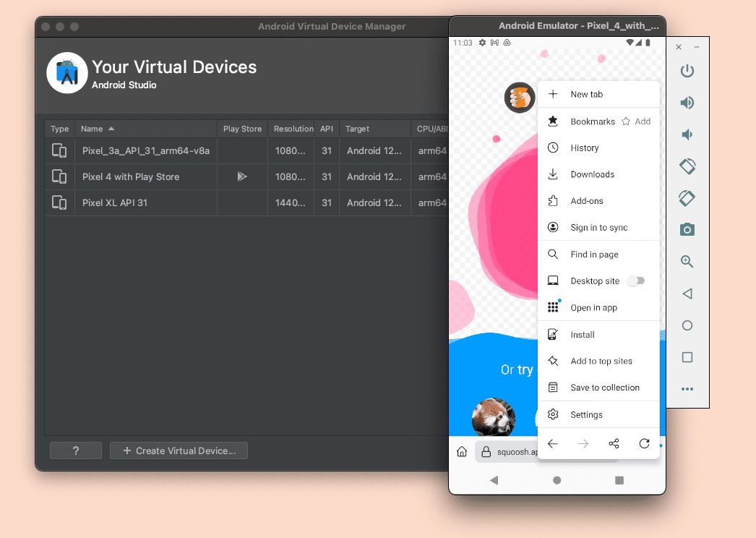Activate the zoom tool in emulator toolbar
The image size is (756, 538).
pos(687,261)
